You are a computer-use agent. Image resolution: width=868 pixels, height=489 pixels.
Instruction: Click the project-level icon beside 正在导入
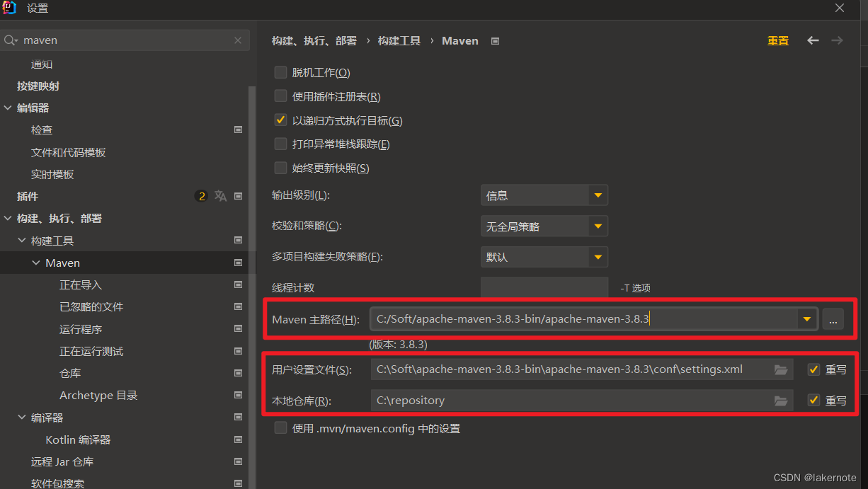pyautogui.click(x=238, y=284)
